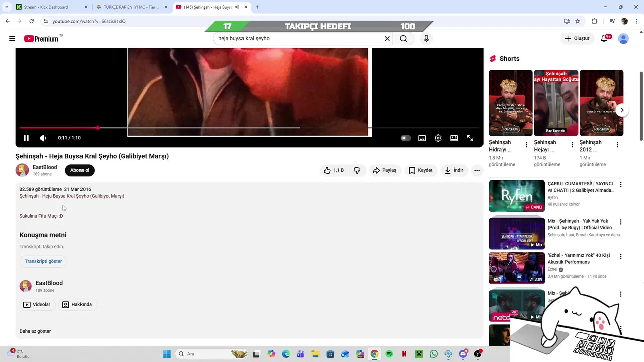The image size is (644, 362).
Task: Toggle subtitles in video player
Action: (x=422, y=138)
